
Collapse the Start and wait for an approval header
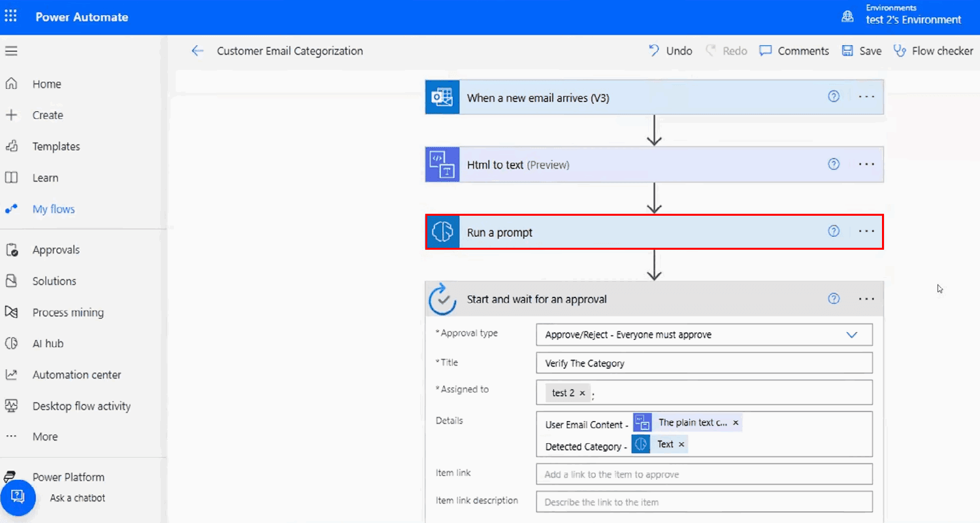(655, 299)
